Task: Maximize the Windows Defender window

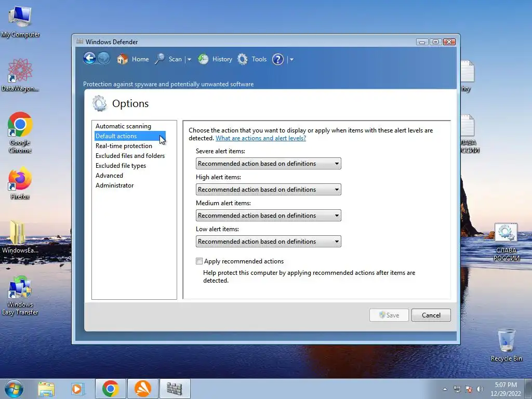Action: (435, 42)
